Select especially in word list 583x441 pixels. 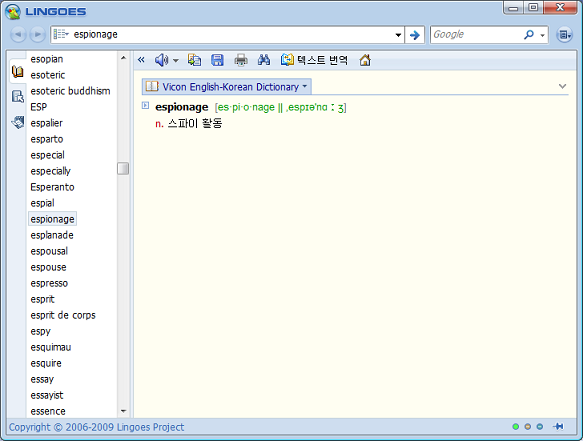[51, 171]
